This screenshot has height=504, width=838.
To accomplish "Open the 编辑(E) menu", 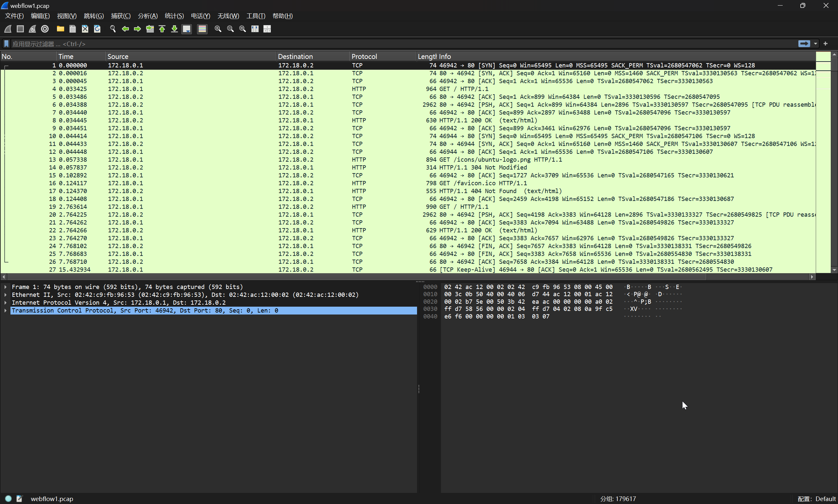I will [40, 16].
